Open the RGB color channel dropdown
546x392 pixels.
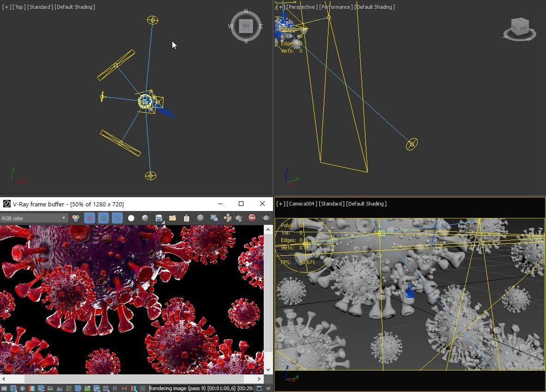[x=33, y=218]
